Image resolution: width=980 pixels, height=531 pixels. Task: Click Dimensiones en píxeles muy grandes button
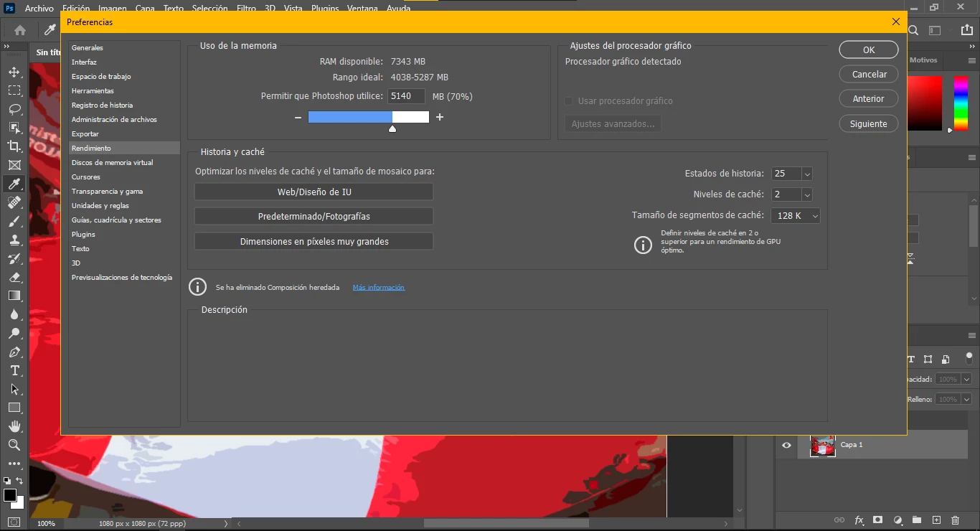[314, 241]
